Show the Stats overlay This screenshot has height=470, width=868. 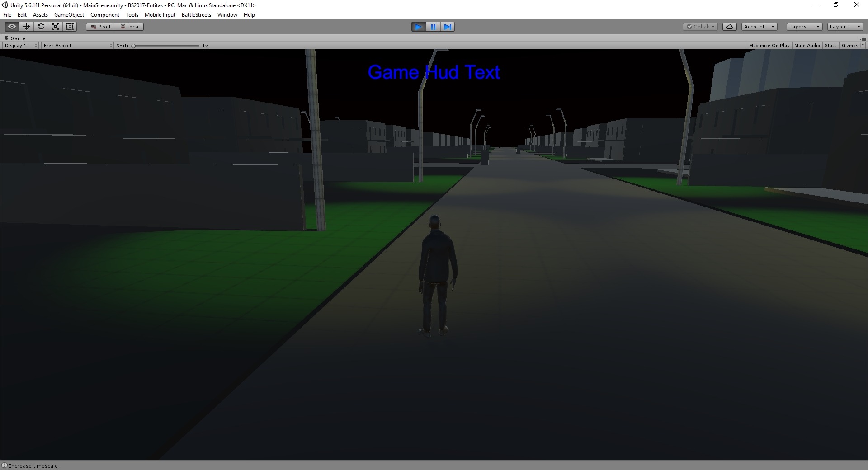(x=830, y=46)
